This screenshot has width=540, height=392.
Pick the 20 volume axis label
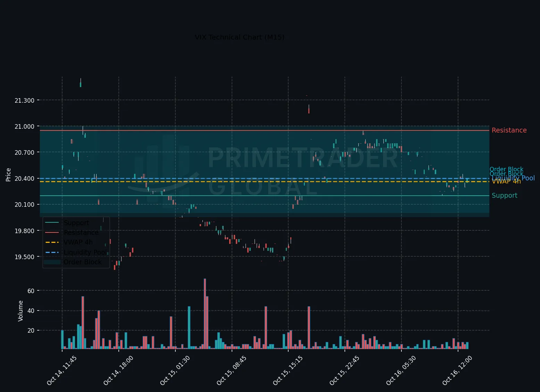pyautogui.click(x=31, y=331)
